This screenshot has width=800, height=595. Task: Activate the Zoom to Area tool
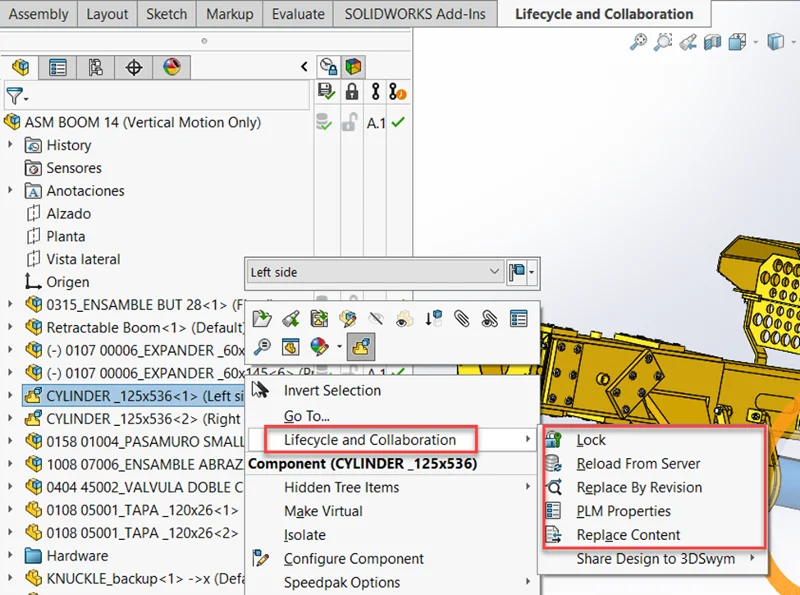(x=663, y=42)
